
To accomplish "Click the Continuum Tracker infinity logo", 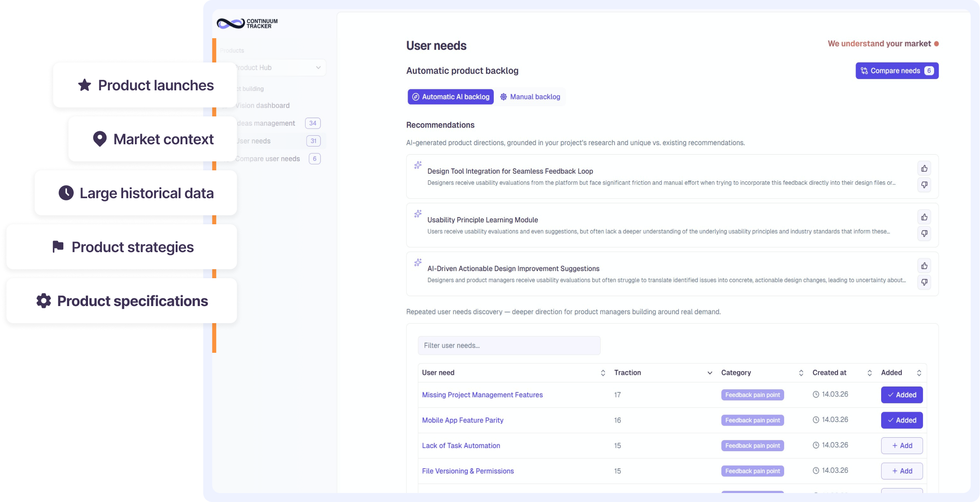I will tap(231, 23).
